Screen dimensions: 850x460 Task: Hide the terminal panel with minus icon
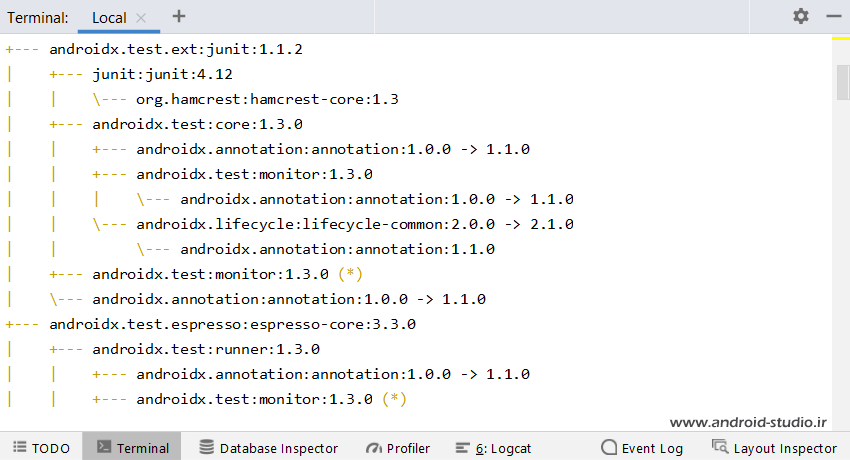[834, 16]
